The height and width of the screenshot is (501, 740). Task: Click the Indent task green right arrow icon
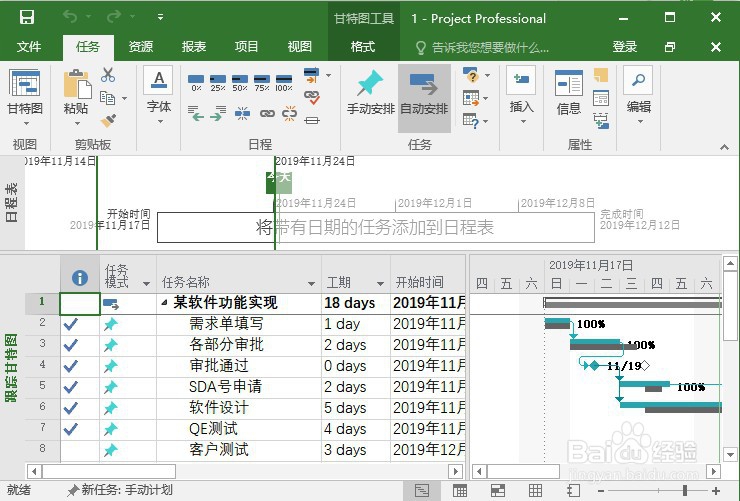(x=218, y=113)
